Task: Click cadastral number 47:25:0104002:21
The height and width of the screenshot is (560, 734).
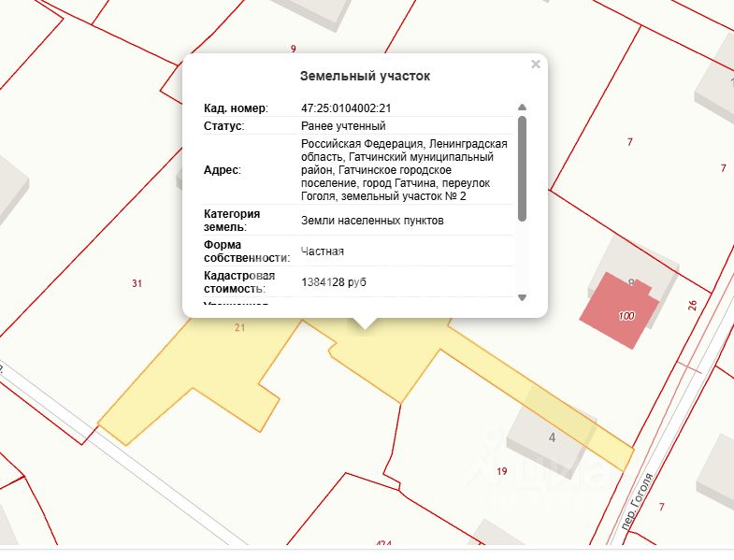Action: (x=346, y=108)
